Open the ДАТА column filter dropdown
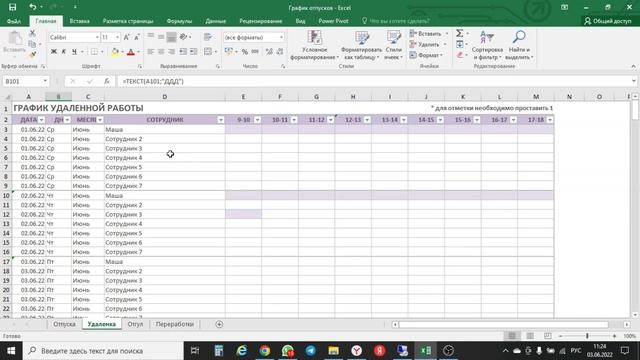Viewport: 640px width, 360px height. click(x=42, y=120)
